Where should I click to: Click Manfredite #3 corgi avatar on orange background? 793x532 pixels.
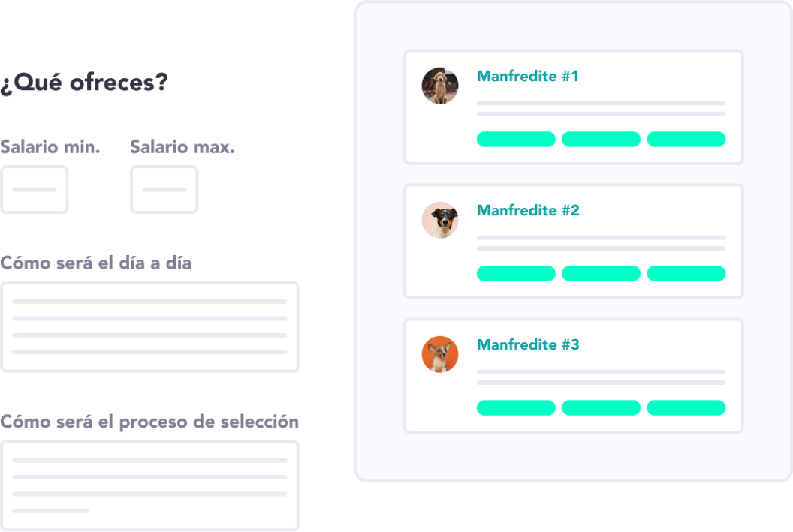click(440, 354)
